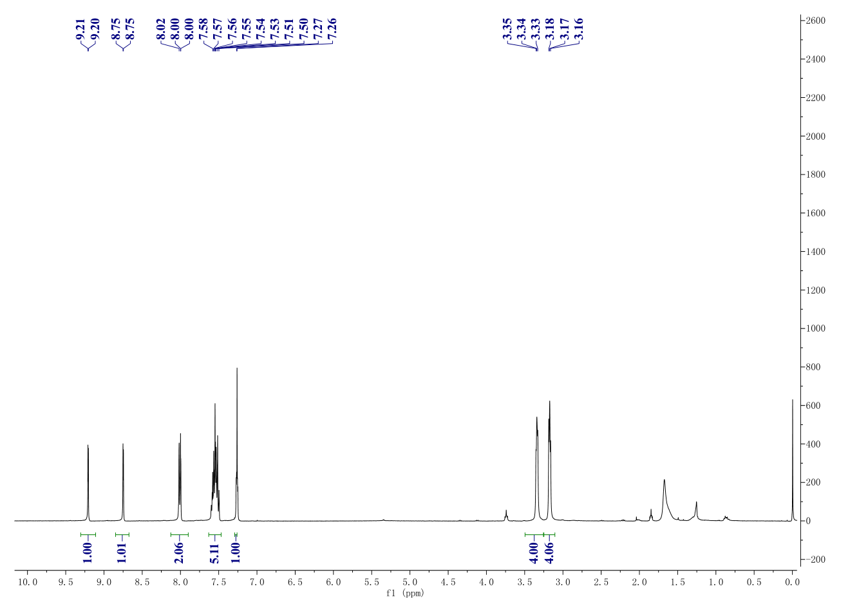Select the 1.01 integral value
The image size is (868, 613).
click(x=122, y=552)
